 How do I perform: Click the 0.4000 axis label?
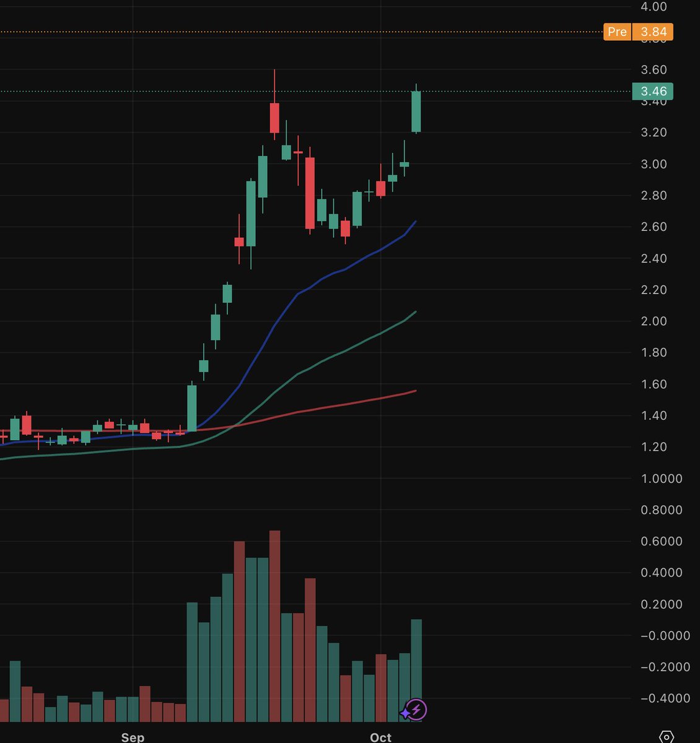click(661, 573)
